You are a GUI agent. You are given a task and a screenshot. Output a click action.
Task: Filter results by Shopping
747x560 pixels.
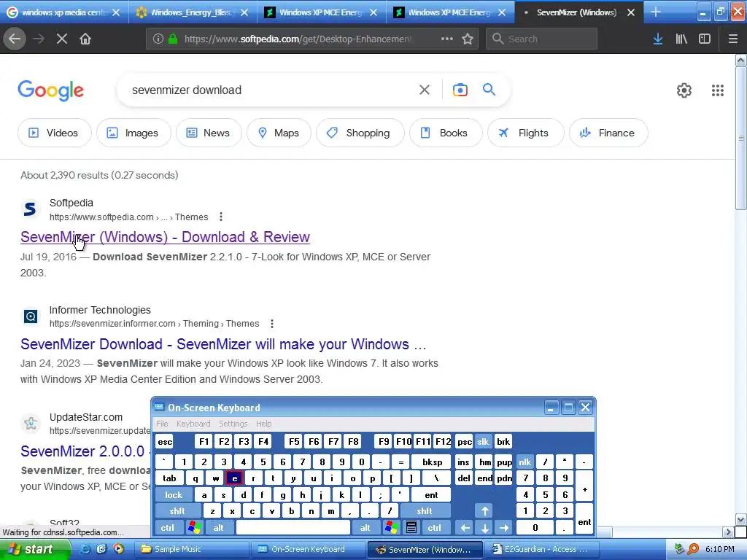coord(360,133)
